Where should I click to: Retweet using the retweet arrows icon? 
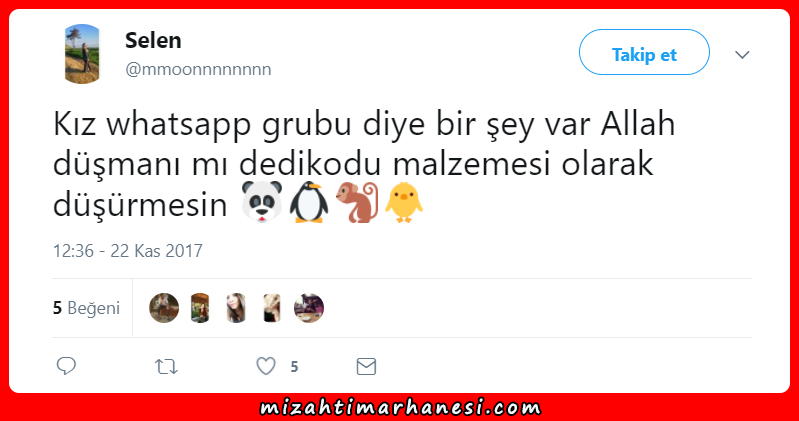click(166, 366)
